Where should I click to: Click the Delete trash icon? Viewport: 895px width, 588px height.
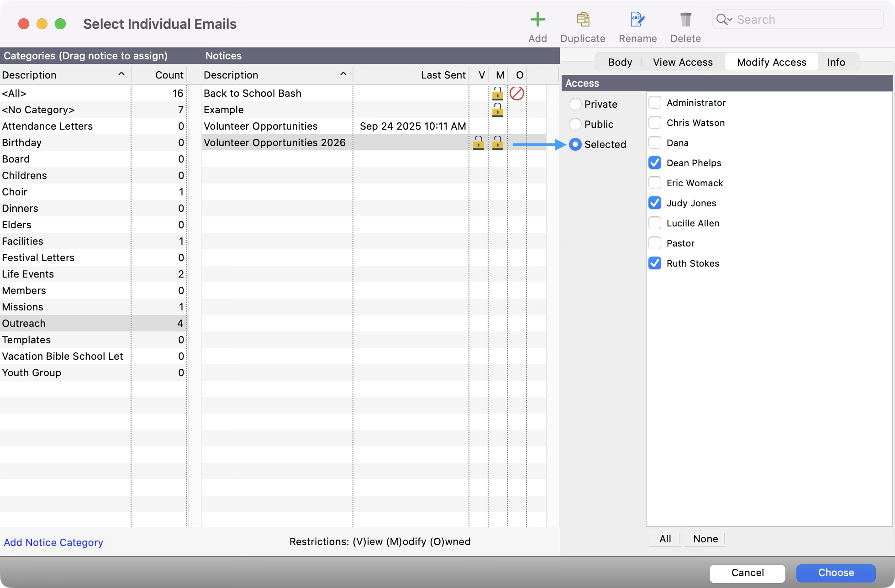click(685, 20)
